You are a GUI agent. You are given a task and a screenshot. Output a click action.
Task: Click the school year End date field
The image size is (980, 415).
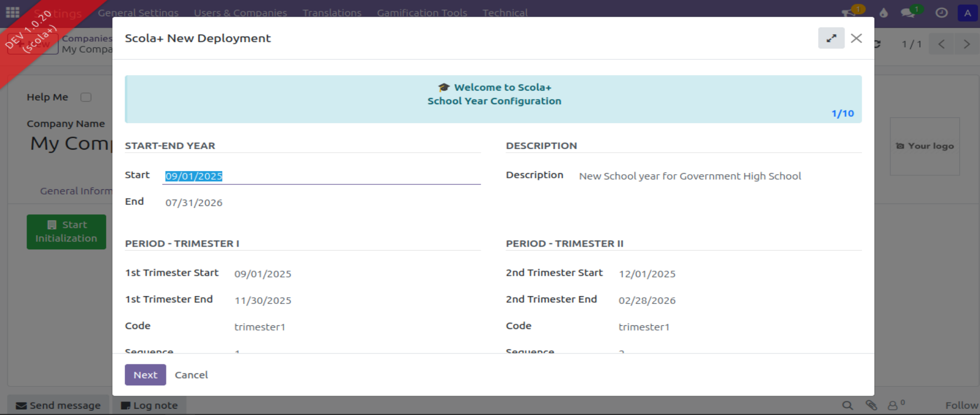click(321, 203)
